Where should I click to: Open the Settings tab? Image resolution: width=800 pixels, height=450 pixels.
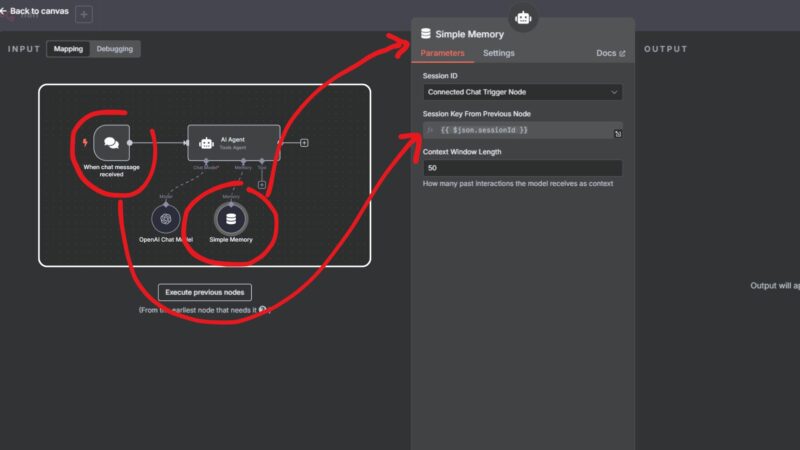[x=498, y=53]
